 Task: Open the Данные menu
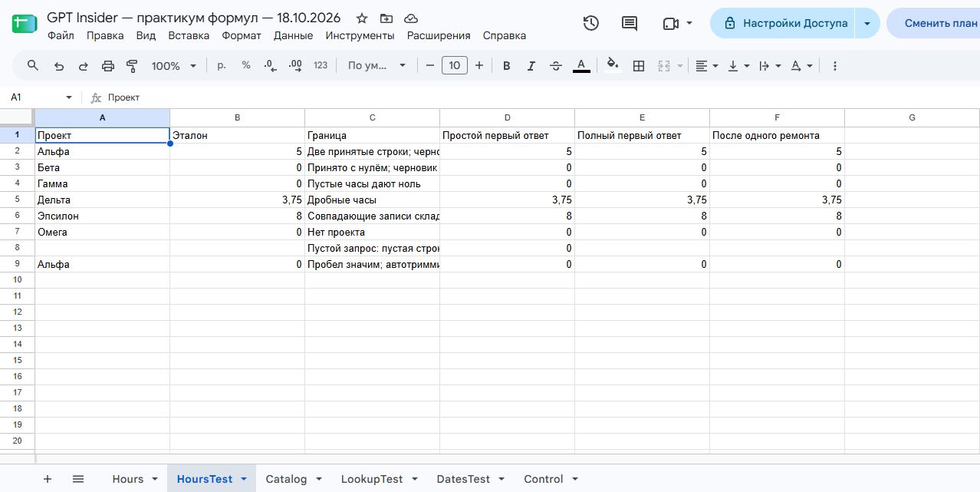pos(293,35)
